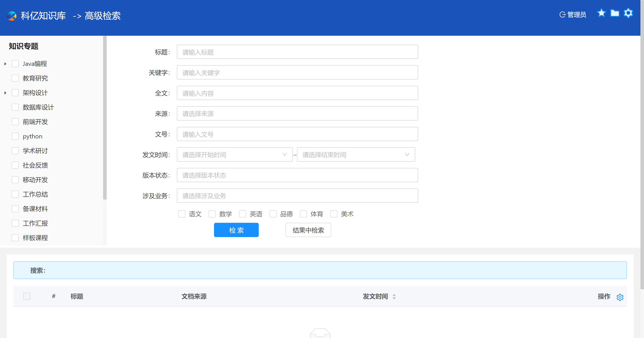Screen dimensions: 644x338
Task: Open the folder icon in header
Action: click(x=615, y=13)
